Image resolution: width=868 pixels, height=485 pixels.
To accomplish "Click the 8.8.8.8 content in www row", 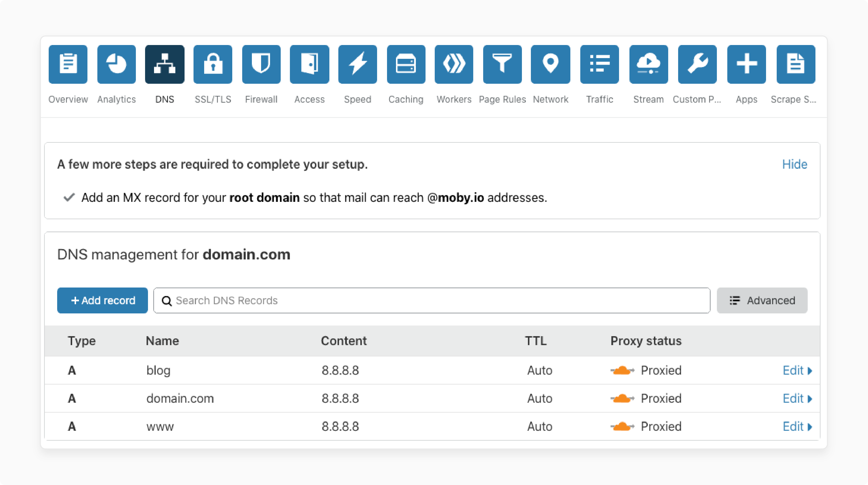I will [340, 426].
